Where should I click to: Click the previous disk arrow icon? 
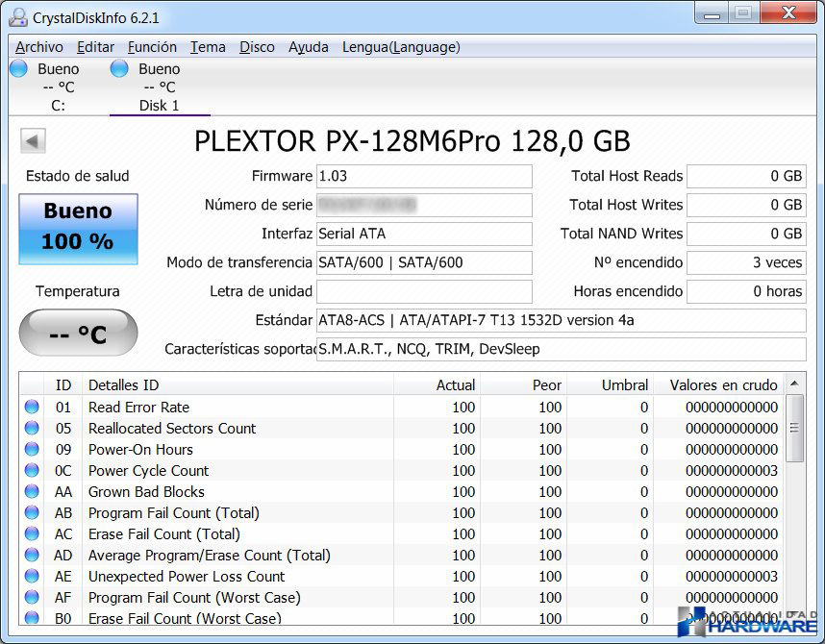point(34,142)
